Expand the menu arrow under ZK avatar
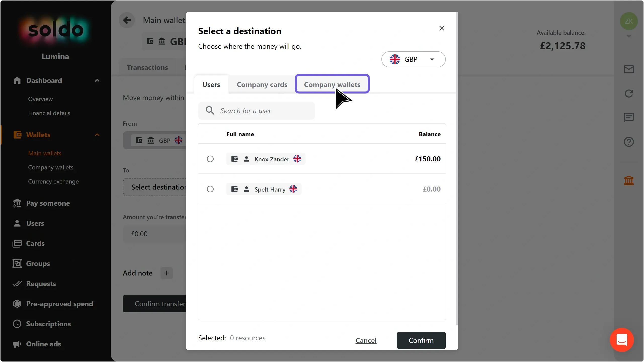The height and width of the screenshot is (362, 644). pyautogui.click(x=629, y=36)
